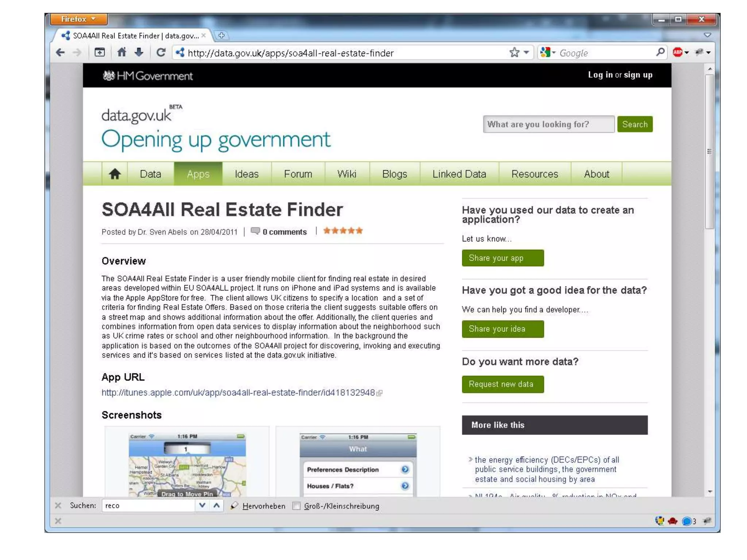Screen dimensions: 747x560
Task: Click the Adblock Plus ABP icon
Action: point(678,52)
